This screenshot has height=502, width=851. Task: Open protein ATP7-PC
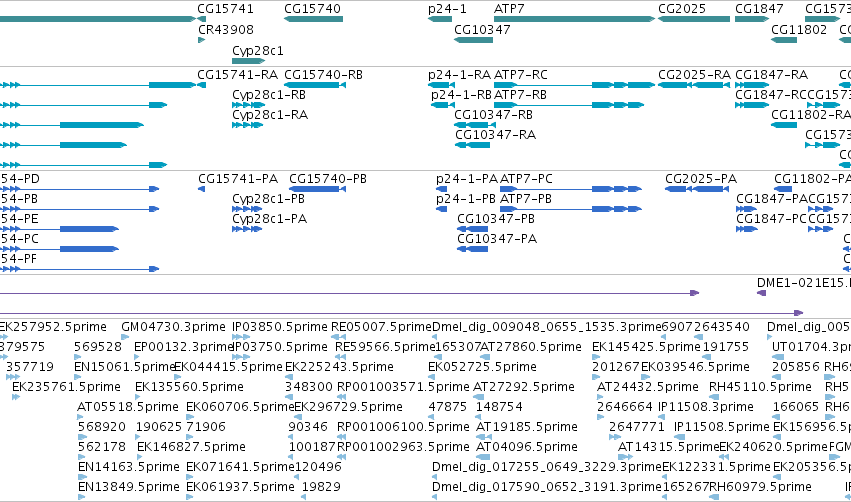click(526, 179)
